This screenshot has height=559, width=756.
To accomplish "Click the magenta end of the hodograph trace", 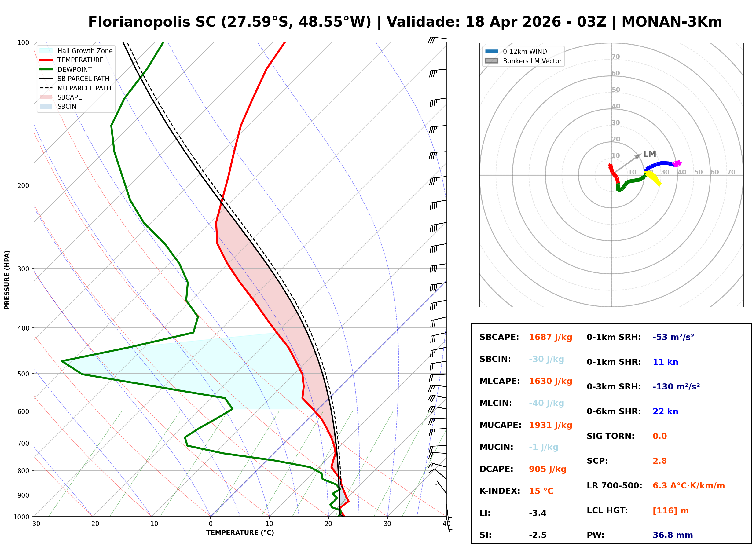I will 677,164.
